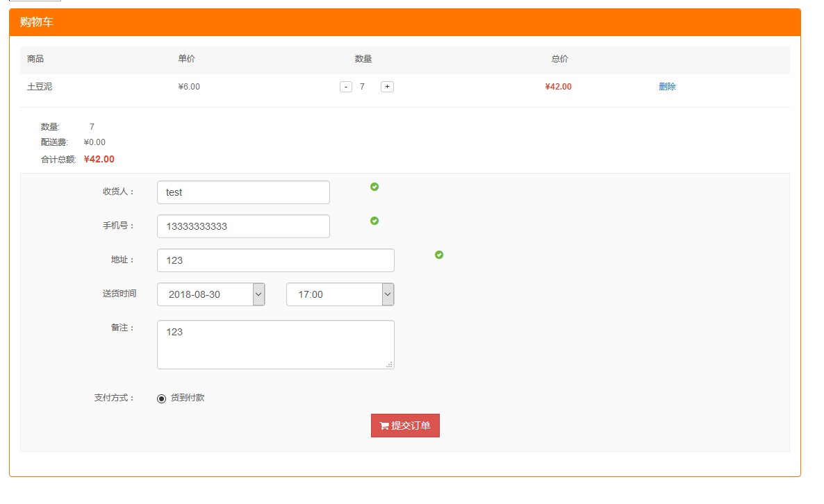Click the 合计总额 amount ¥42.00
Screen dimensions: 824x504
point(99,159)
